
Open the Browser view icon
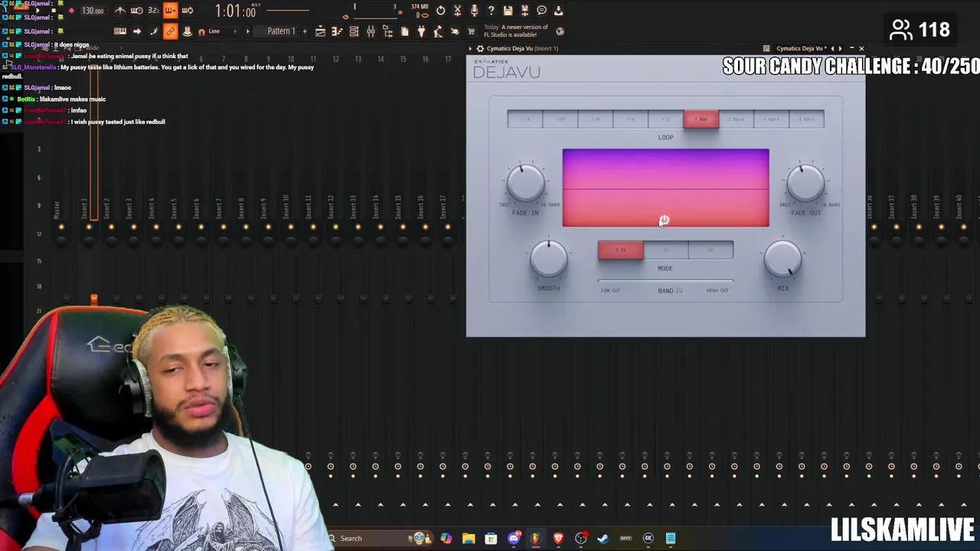(x=387, y=31)
